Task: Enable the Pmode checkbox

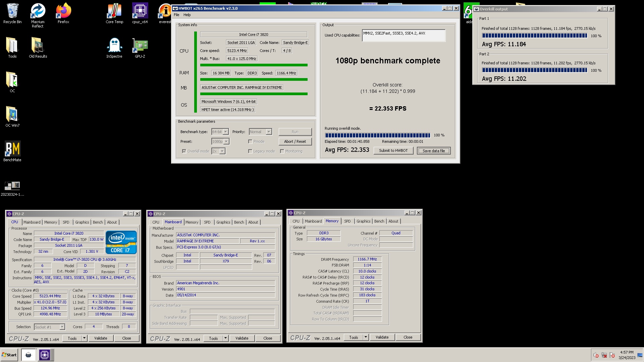Action: click(250, 141)
